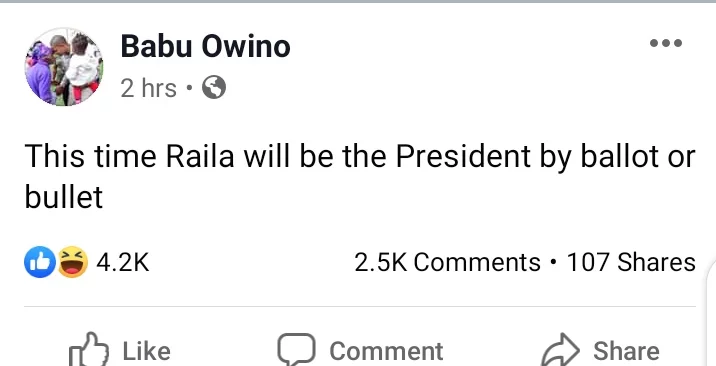716x366 pixels.
Task: Click the globe public audience icon
Action: [214, 87]
